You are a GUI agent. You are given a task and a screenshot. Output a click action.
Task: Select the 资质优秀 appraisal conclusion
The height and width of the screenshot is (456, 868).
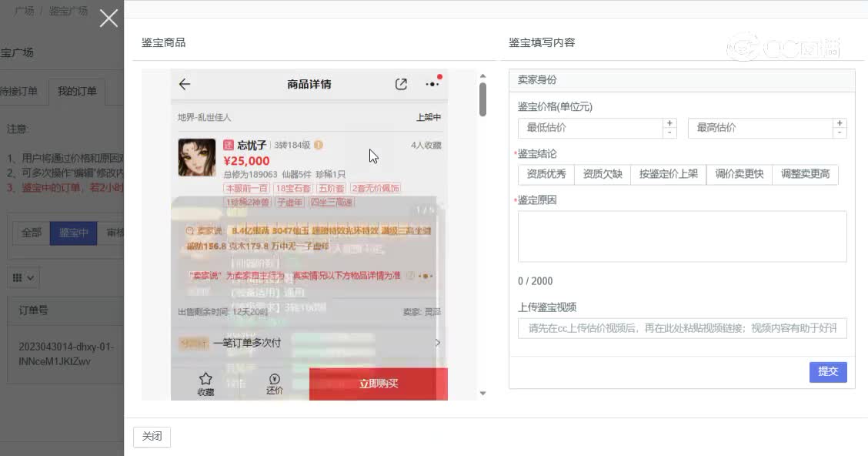[546, 174]
